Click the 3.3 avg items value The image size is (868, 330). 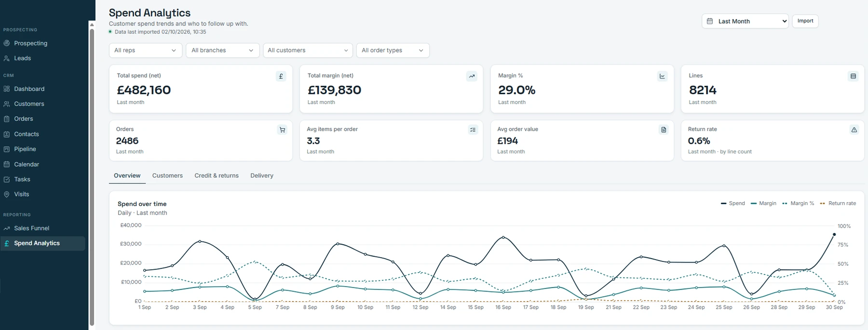[313, 141]
